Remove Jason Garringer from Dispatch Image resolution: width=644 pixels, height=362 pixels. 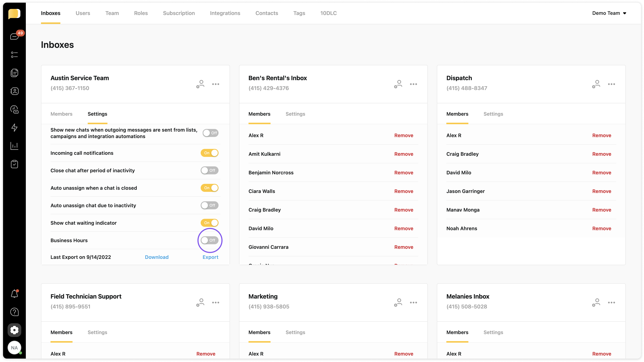coord(601,191)
